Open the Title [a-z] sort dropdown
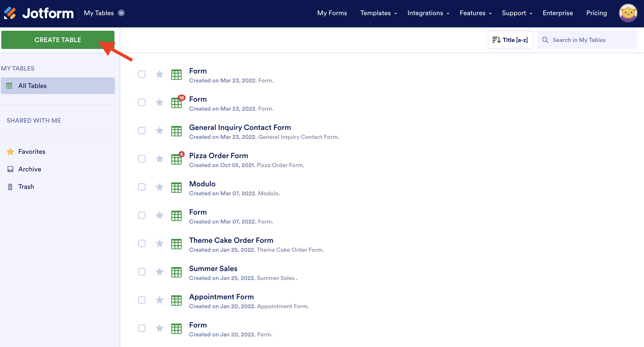This screenshot has height=347, width=644. coord(510,40)
